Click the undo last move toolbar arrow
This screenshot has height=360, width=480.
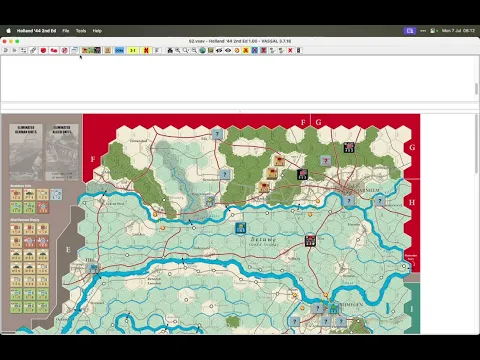6,50
